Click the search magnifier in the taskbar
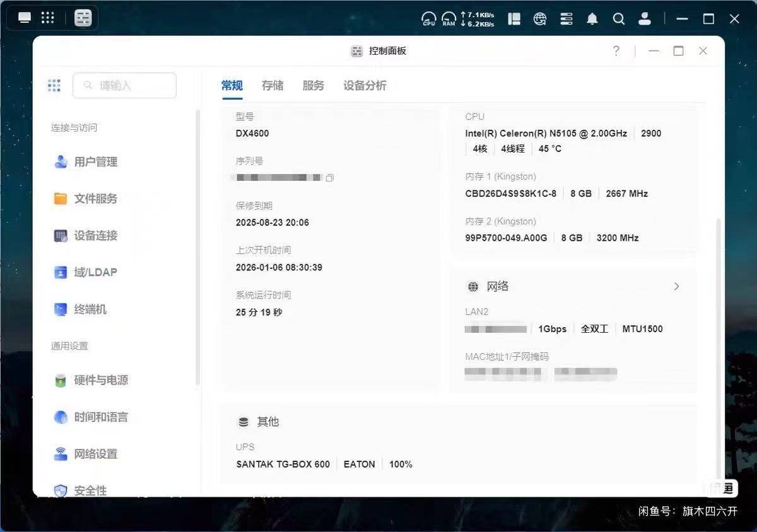This screenshot has width=757, height=532. click(x=618, y=19)
